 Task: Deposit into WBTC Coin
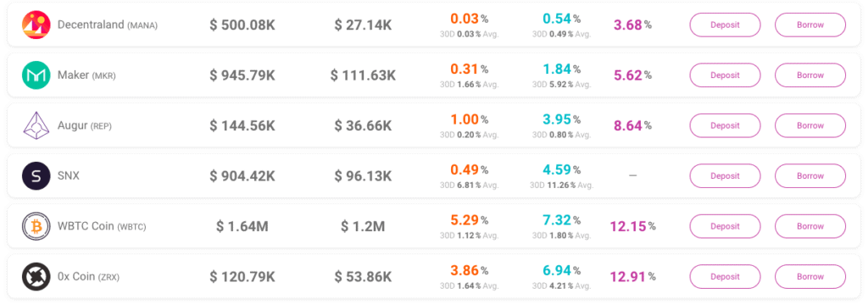point(726,226)
